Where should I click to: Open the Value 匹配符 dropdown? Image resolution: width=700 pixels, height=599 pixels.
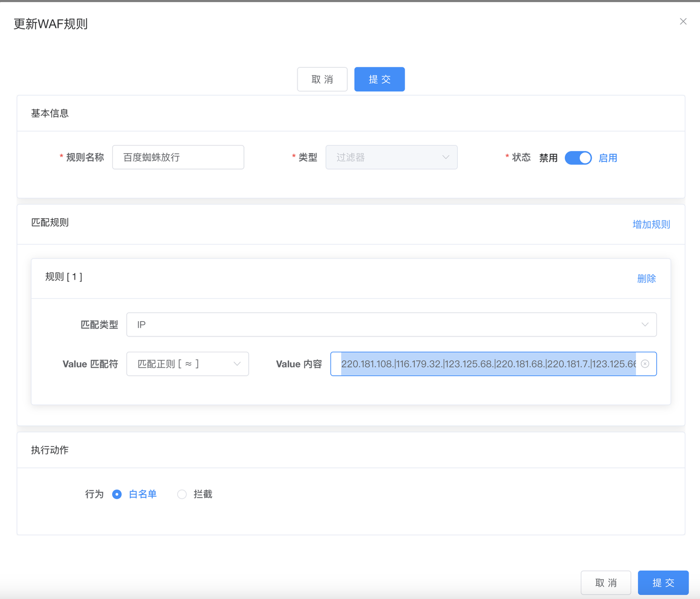coord(180,364)
